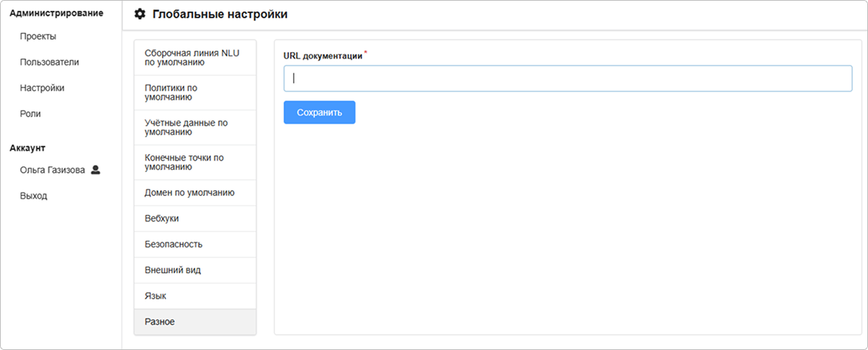Viewport: 868px width, 350px height.
Task: Open Настройки in the admin sidebar
Action: pyautogui.click(x=42, y=88)
